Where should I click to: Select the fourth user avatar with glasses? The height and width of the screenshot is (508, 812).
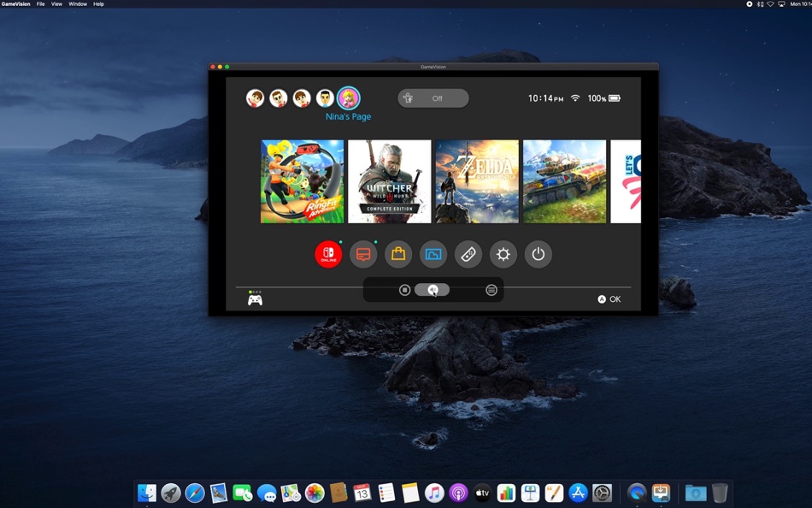point(325,98)
